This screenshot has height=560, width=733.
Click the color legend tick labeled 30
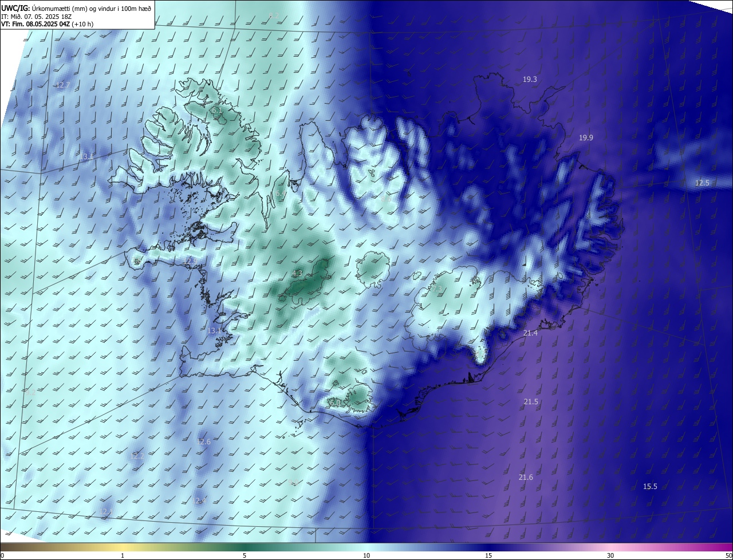(610, 556)
